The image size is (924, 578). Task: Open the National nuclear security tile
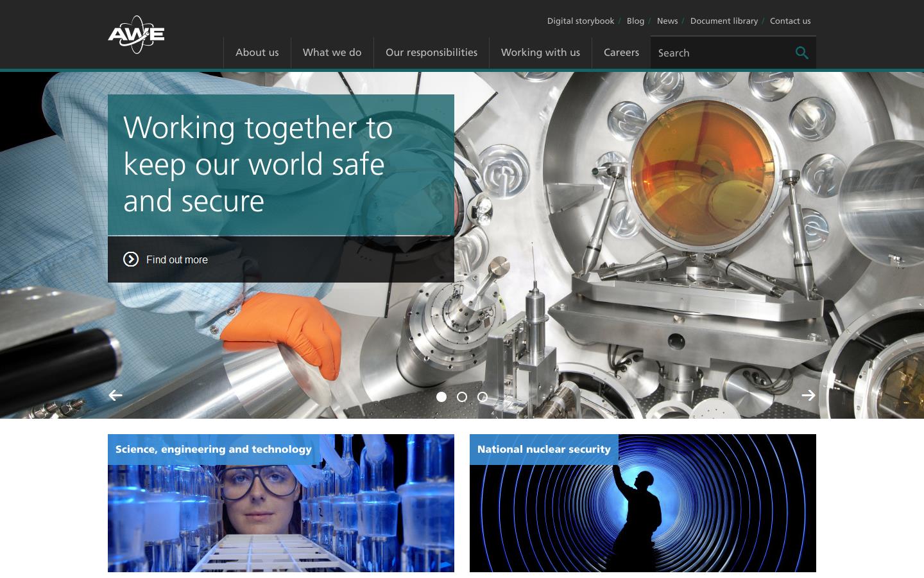coord(643,503)
